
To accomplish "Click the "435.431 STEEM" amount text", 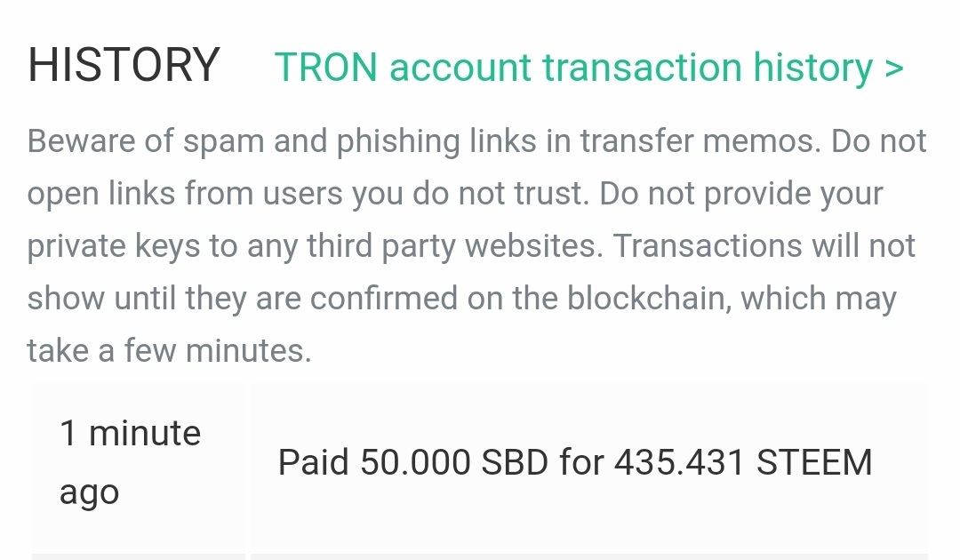I will [x=743, y=462].
